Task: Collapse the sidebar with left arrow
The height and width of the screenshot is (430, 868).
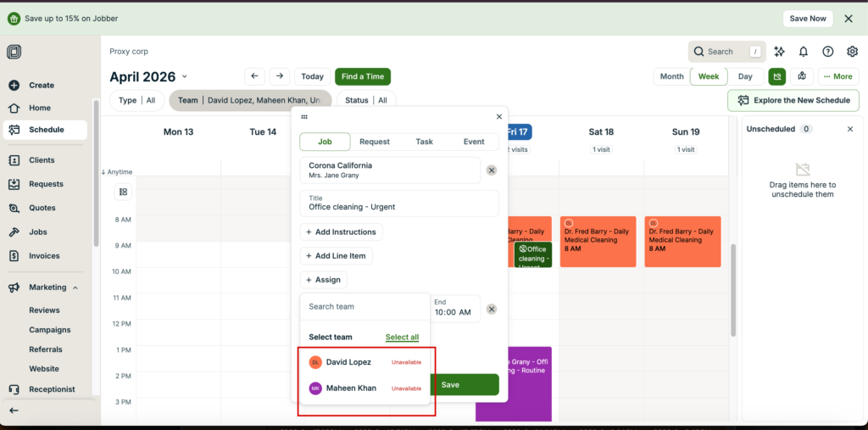Action: [14, 410]
